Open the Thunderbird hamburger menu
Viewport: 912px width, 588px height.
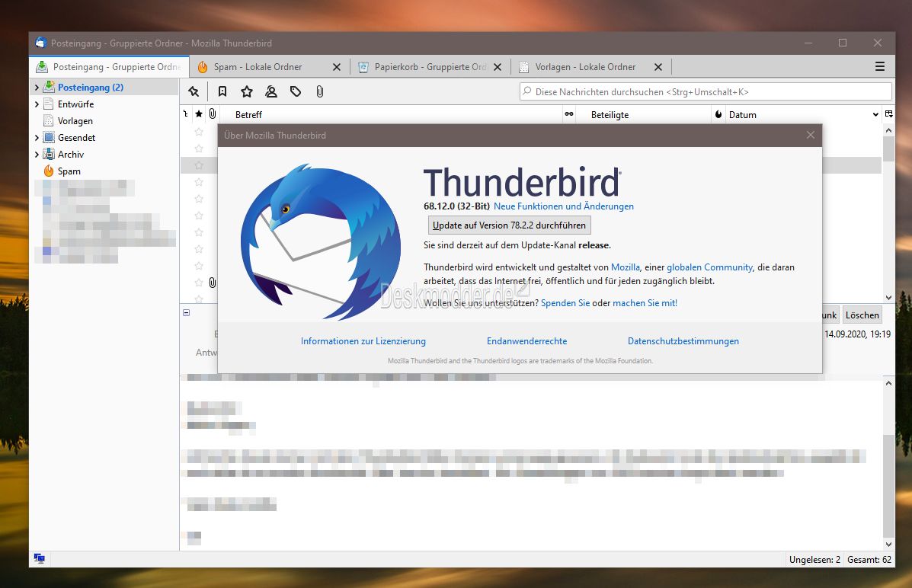tap(880, 67)
